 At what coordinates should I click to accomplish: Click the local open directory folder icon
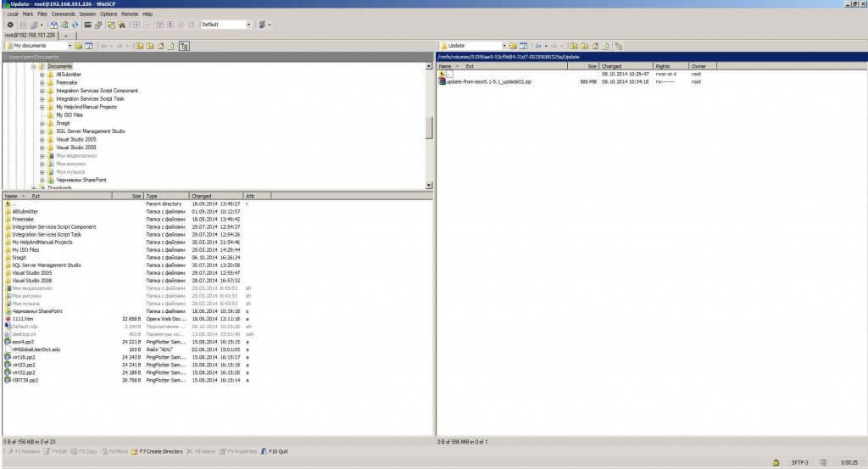pyautogui.click(x=78, y=46)
